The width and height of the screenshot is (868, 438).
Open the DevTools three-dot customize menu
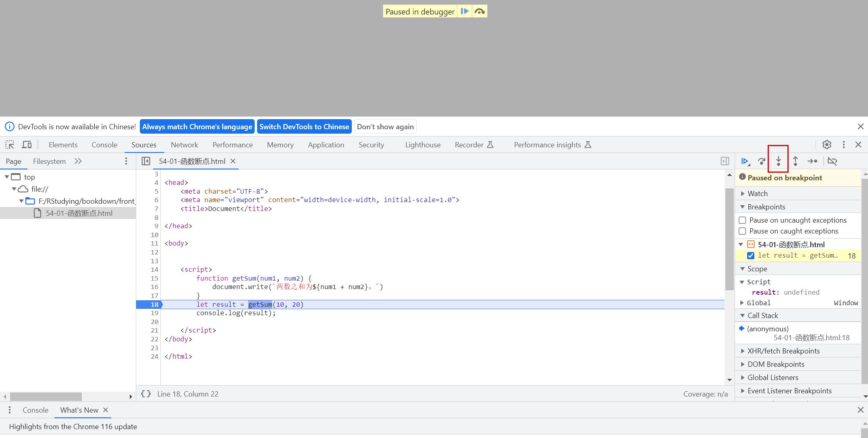[x=844, y=145]
